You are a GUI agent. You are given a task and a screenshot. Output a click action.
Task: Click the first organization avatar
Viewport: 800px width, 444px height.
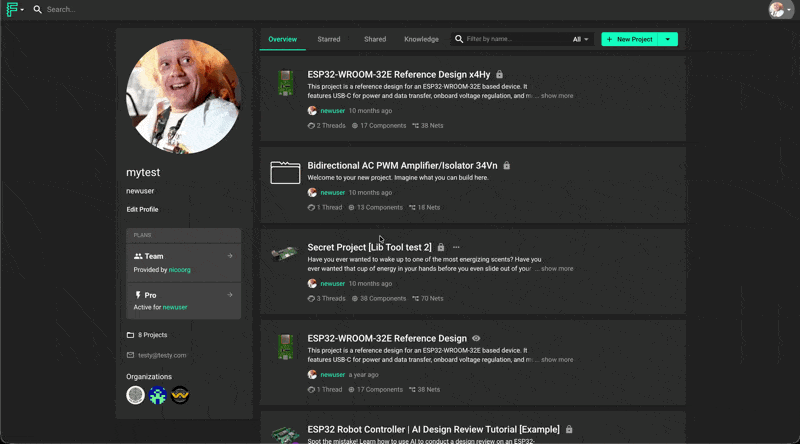[x=136, y=395]
